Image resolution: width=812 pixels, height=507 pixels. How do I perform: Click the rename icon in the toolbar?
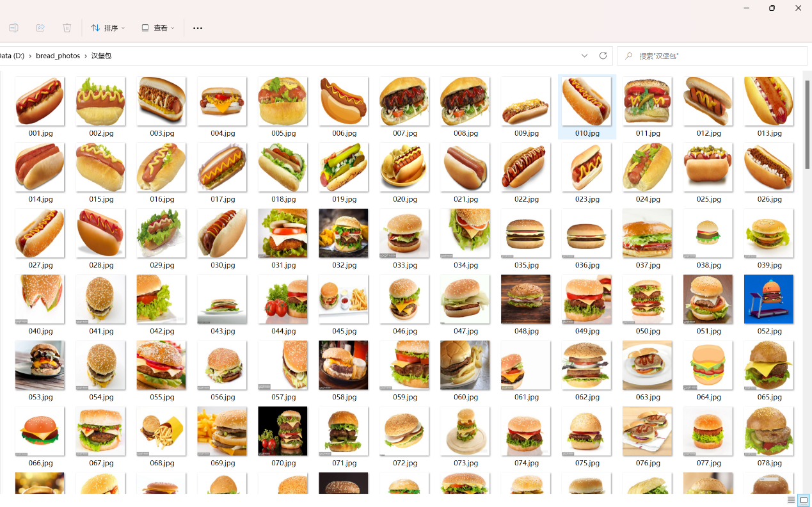click(x=13, y=28)
